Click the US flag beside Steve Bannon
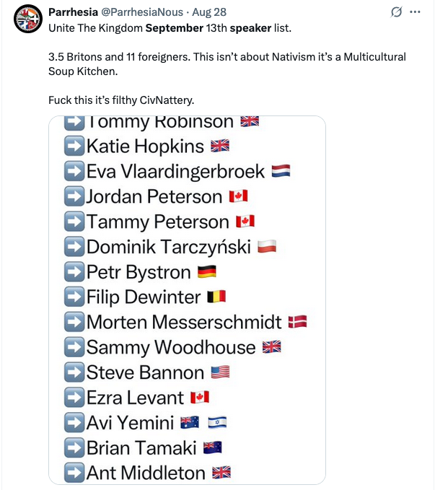448x490 pixels. 220,372
